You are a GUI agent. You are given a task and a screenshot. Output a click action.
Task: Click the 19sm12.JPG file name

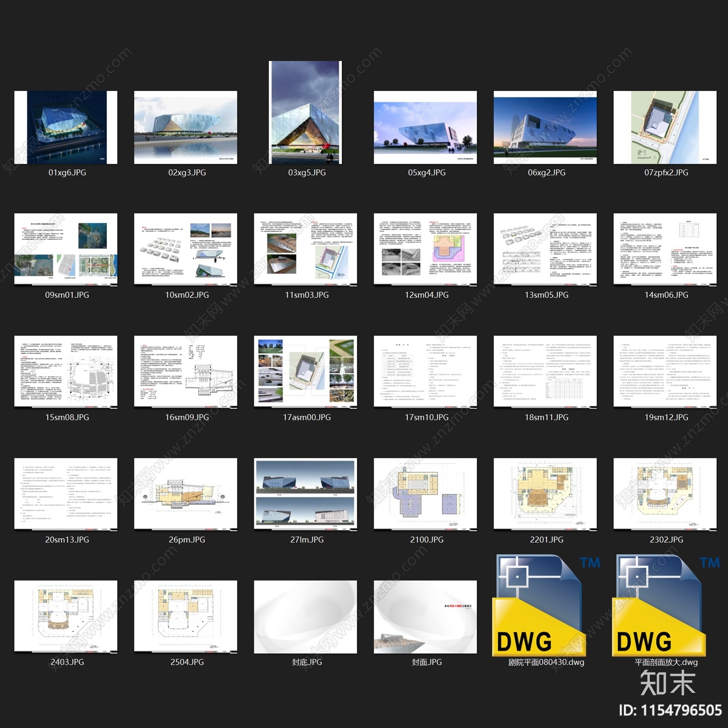click(x=666, y=417)
